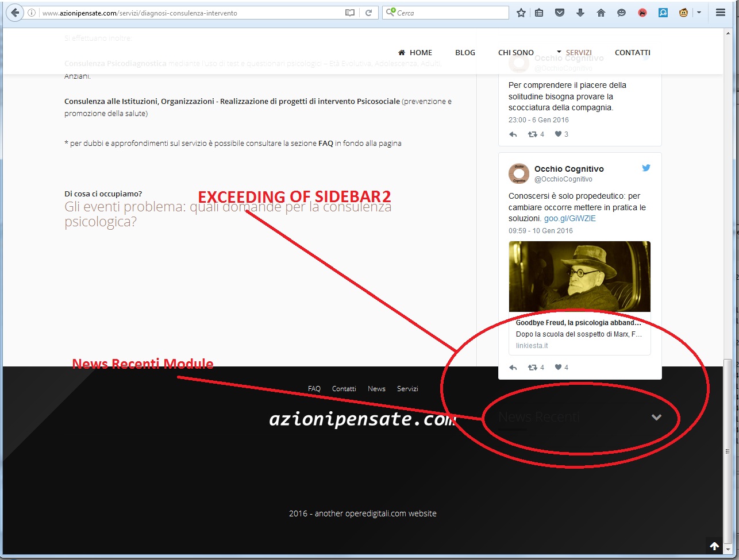The height and width of the screenshot is (560, 739).
Task: Click the Occhio Cognitivo avatar on second tweet
Action: pyautogui.click(x=519, y=173)
